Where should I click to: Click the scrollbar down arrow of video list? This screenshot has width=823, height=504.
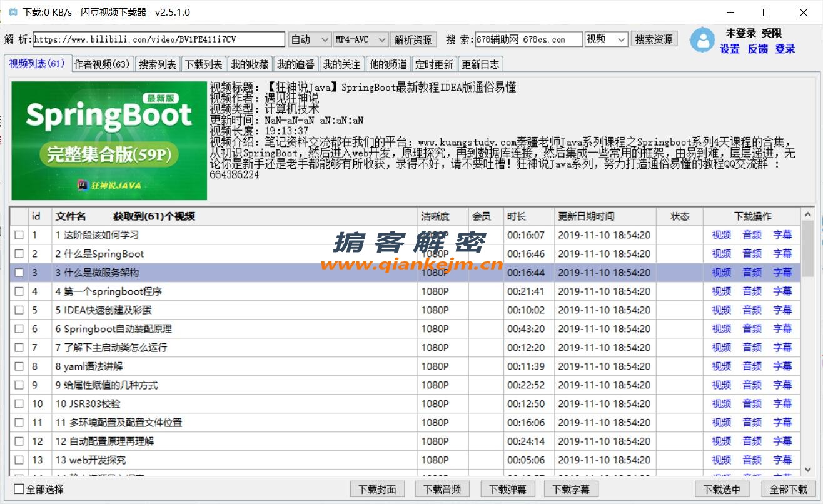[x=808, y=469]
